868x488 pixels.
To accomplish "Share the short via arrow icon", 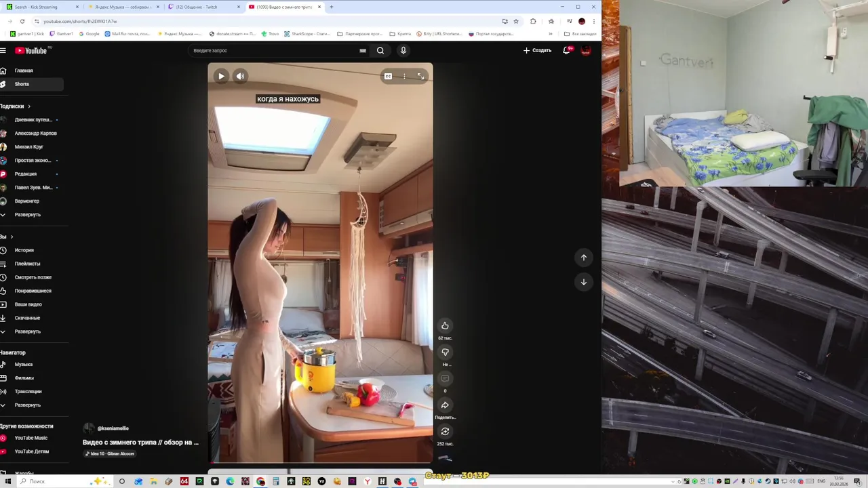I will pos(445,405).
